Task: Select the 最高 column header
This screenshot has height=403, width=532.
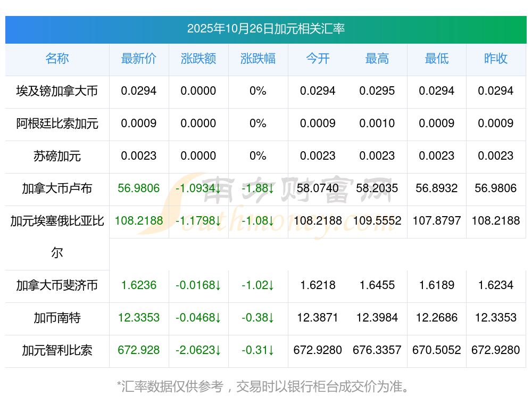Action: [377, 59]
